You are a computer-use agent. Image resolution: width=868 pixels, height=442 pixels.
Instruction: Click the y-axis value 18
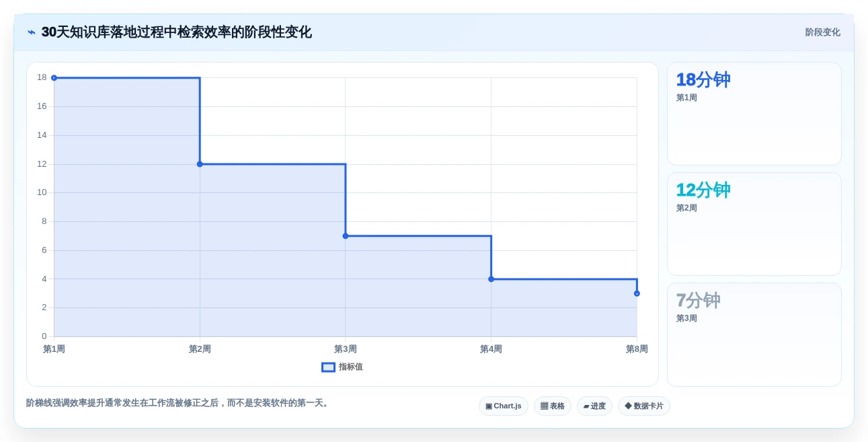pos(42,77)
